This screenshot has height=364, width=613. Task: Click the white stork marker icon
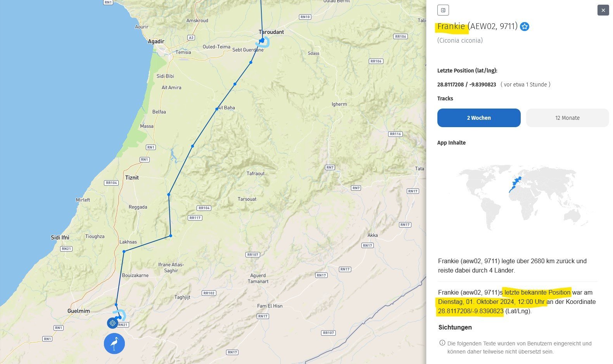(x=114, y=343)
